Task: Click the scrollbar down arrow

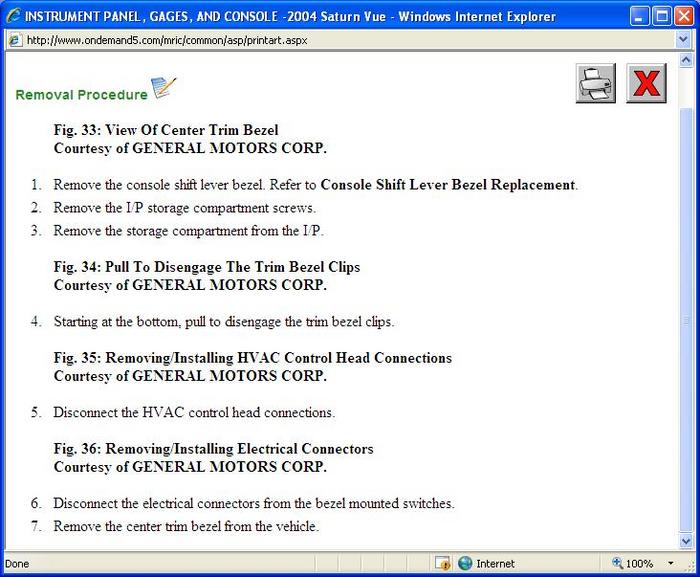Action: pos(686,541)
